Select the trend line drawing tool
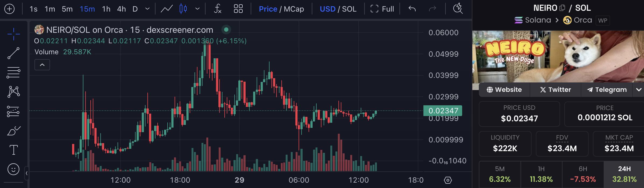Image resolution: width=644 pixels, height=188 pixels. (x=13, y=53)
